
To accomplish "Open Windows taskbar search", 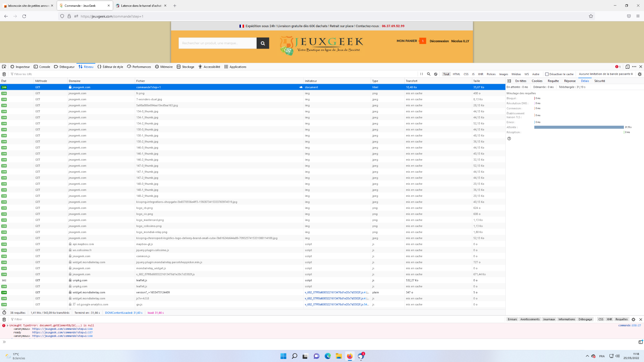I will 294,356.
